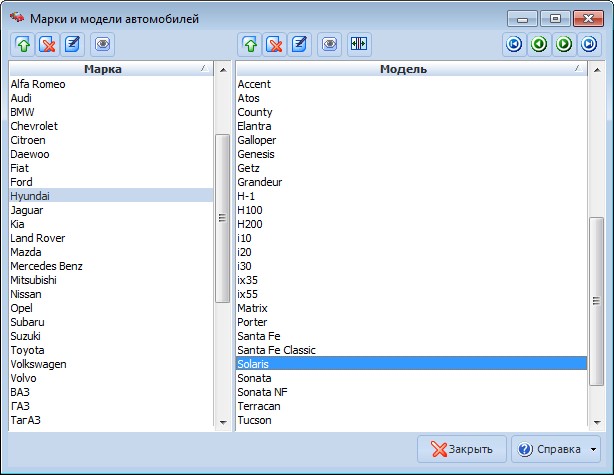Sort models by Модель column header
The width and height of the screenshot is (614, 475).
[x=411, y=69]
